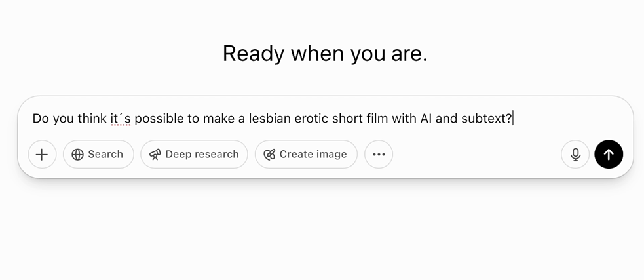Image resolution: width=644 pixels, height=280 pixels.
Task: Click the globe icon on Search
Action: click(77, 154)
